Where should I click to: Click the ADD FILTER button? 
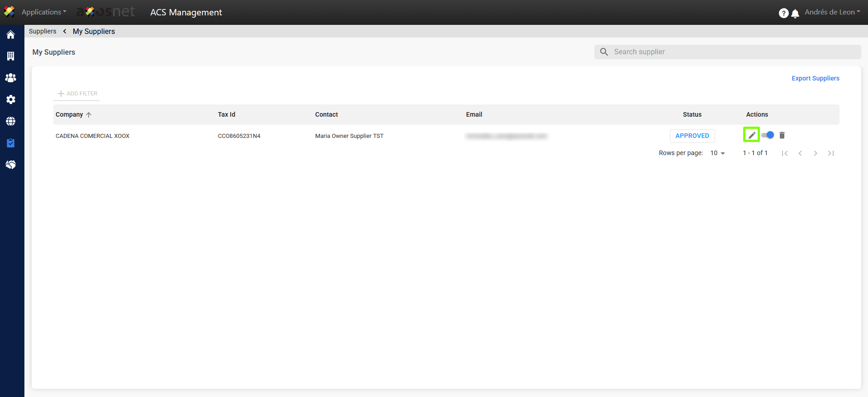point(77,94)
